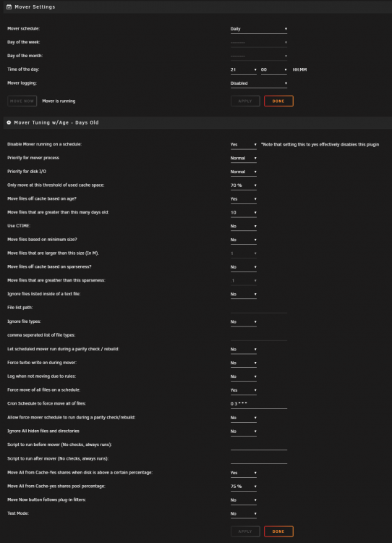Click the Script to run before mover field
Screen dimensions: 392x543
click(x=259, y=445)
